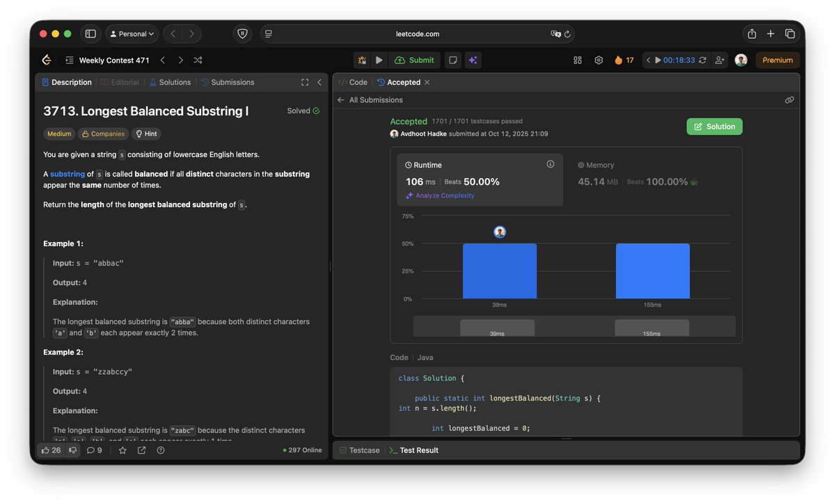Screen dimensions: 835x504
Task: Run the code with the play icon
Action: 379,60
